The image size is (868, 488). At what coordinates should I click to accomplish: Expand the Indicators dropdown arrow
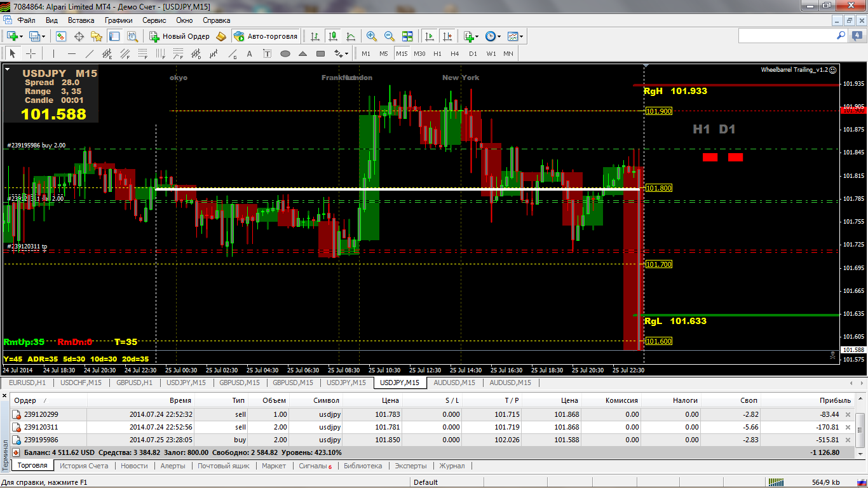(x=477, y=36)
